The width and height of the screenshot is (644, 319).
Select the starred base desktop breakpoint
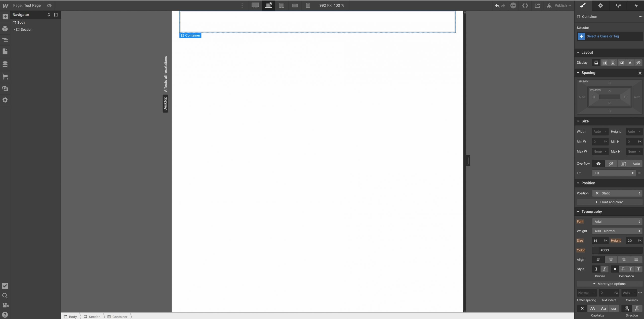coord(268,6)
